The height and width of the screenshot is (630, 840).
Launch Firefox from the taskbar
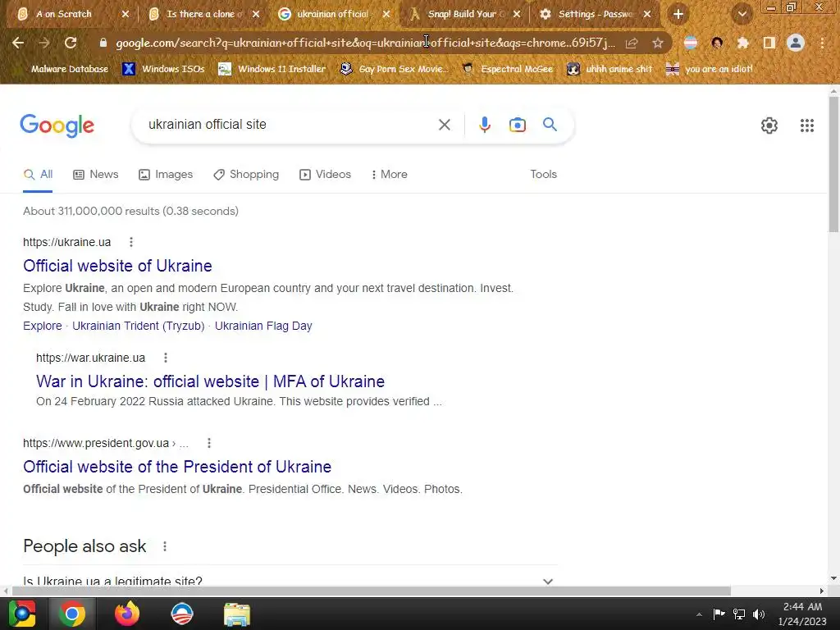click(127, 614)
